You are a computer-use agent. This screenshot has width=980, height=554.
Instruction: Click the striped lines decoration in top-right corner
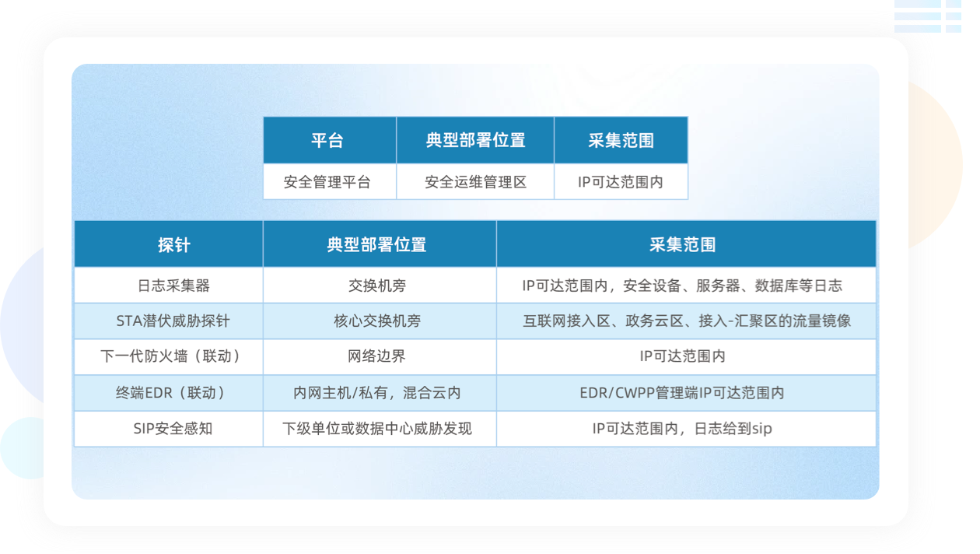(928, 16)
